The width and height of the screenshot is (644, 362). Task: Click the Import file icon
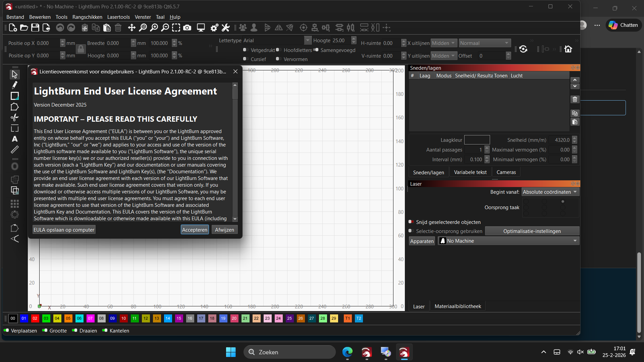pos(46,28)
